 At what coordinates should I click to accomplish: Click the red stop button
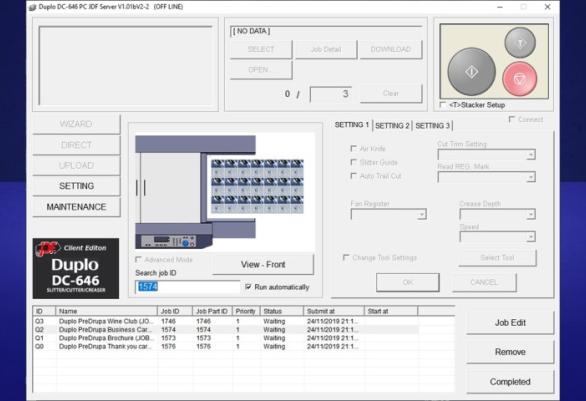[x=519, y=79]
